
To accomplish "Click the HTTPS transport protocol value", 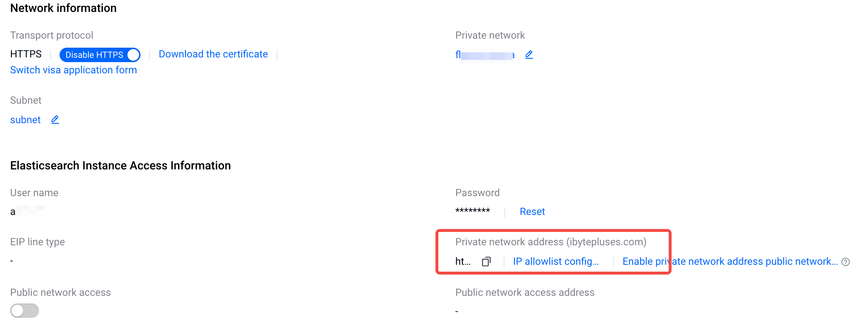I will click(x=26, y=54).
